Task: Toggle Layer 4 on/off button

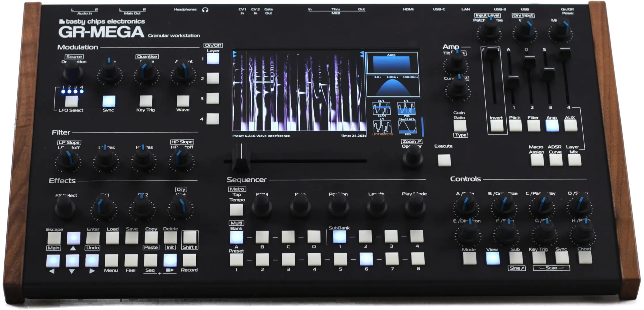Action: (x=213, y=119)
